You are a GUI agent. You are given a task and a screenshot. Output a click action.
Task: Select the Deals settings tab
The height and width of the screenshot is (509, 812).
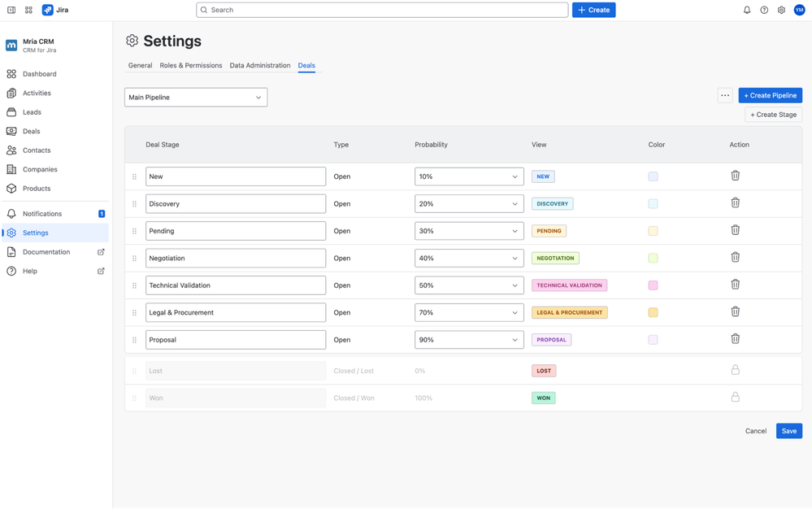pos(306,65)
